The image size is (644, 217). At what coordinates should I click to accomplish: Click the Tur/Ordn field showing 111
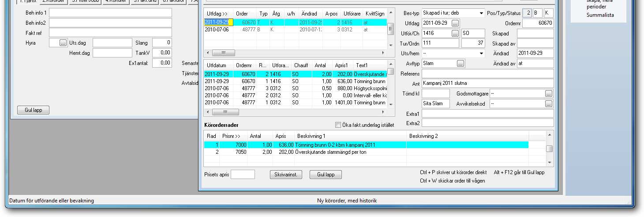click(x=440, y=43)
